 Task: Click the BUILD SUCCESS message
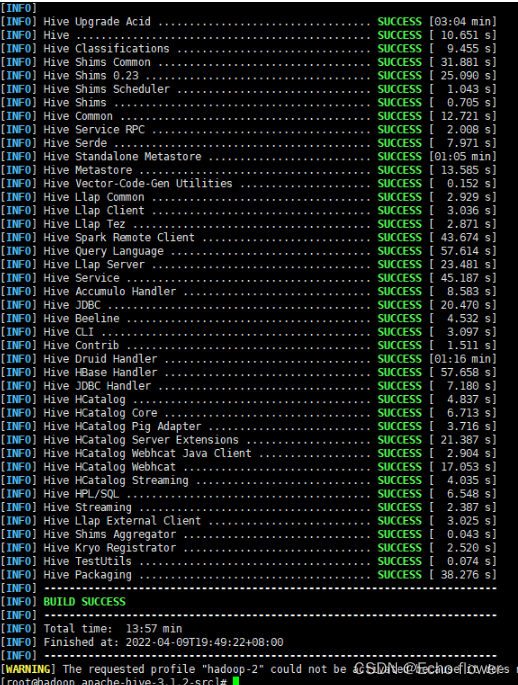click(84, 602)
